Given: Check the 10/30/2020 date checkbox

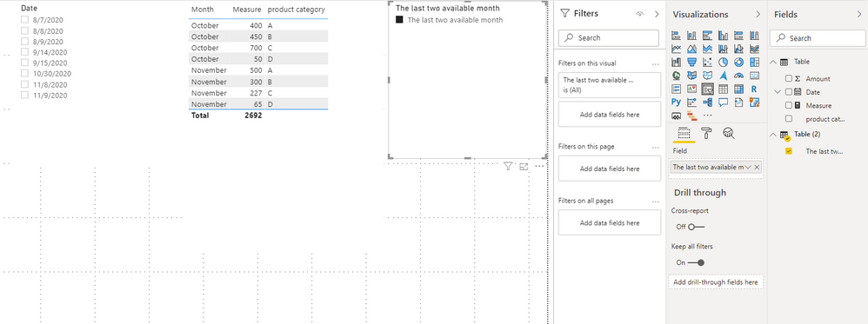Looking at the screenshot, I should pyautogui.click(x=24, y=74).
